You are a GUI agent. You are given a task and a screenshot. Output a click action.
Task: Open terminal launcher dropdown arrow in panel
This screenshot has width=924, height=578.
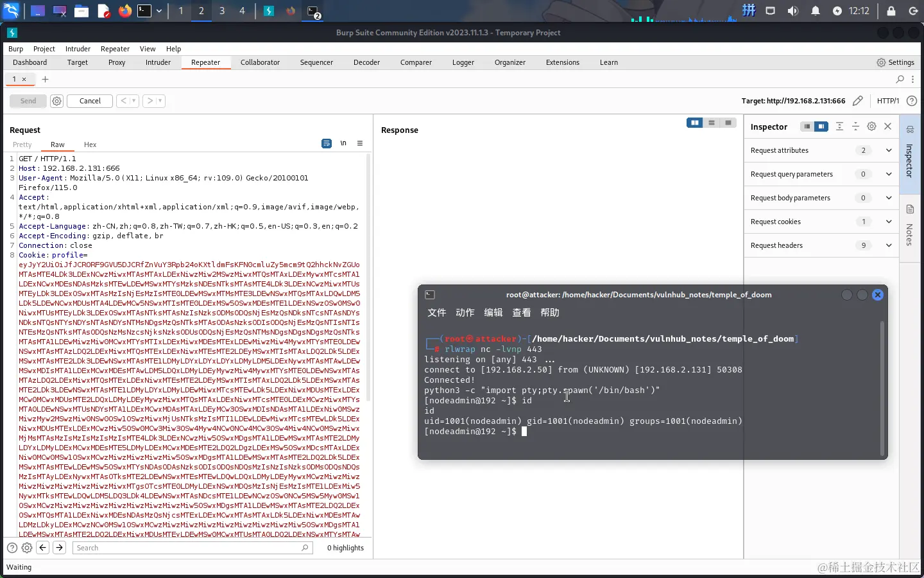coord(159,11)
